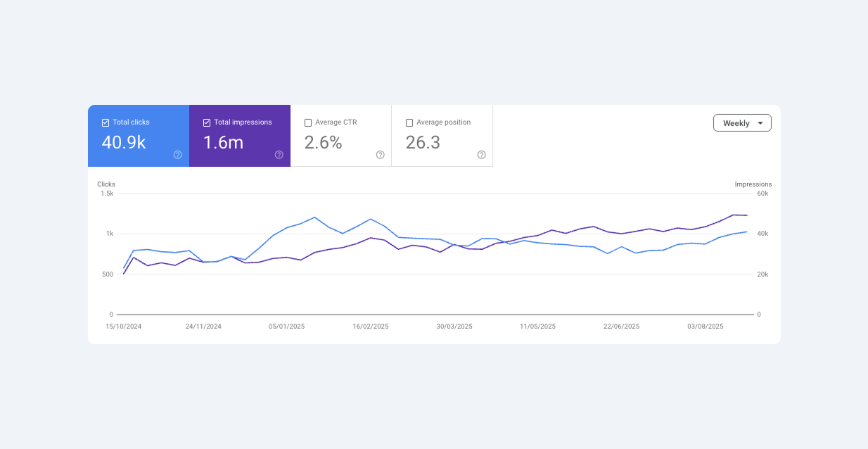Click the 2.6% average CTR value
The width and height of the screenshot is (868, 449).
[323, 143]
